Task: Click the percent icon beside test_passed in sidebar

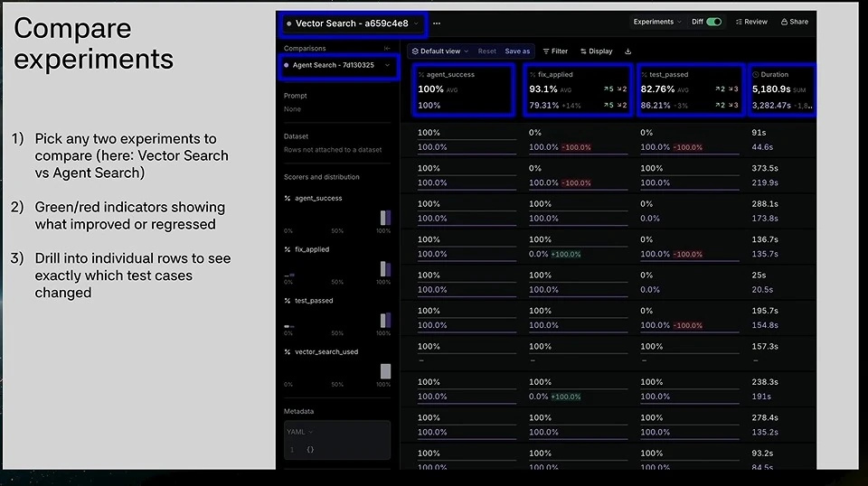Action: 288,301
